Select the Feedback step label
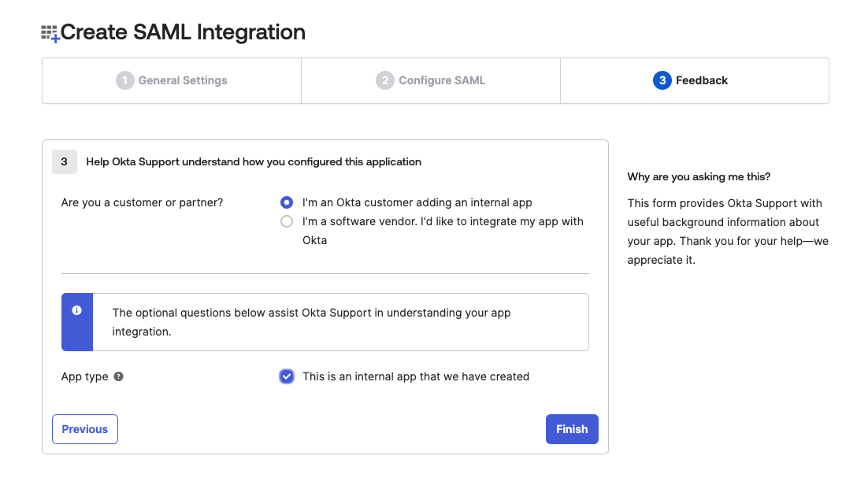The image size is (857, 504). (x=702, y=80)
